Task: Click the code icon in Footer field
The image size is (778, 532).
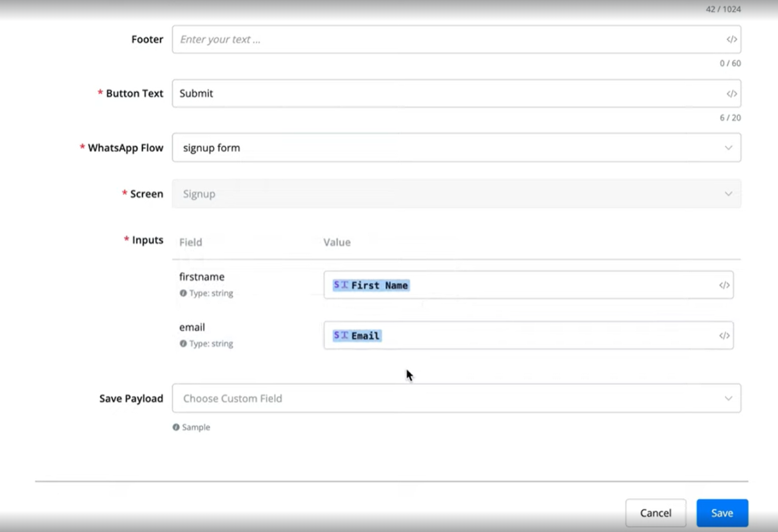Action: click(x=731, y=40)
